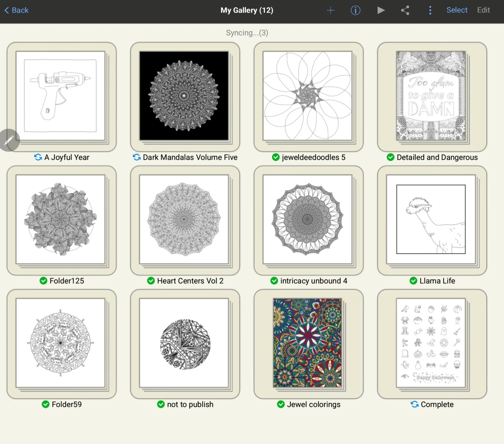The image size is (504, 444).
Task: Tap the green check beside jeweldeedoodles 5
Action: 276,157
